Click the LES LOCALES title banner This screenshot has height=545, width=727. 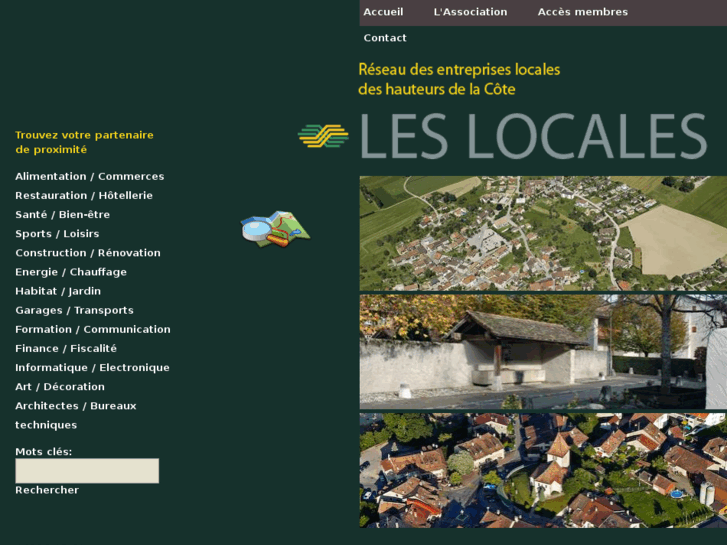pos(533,136)
